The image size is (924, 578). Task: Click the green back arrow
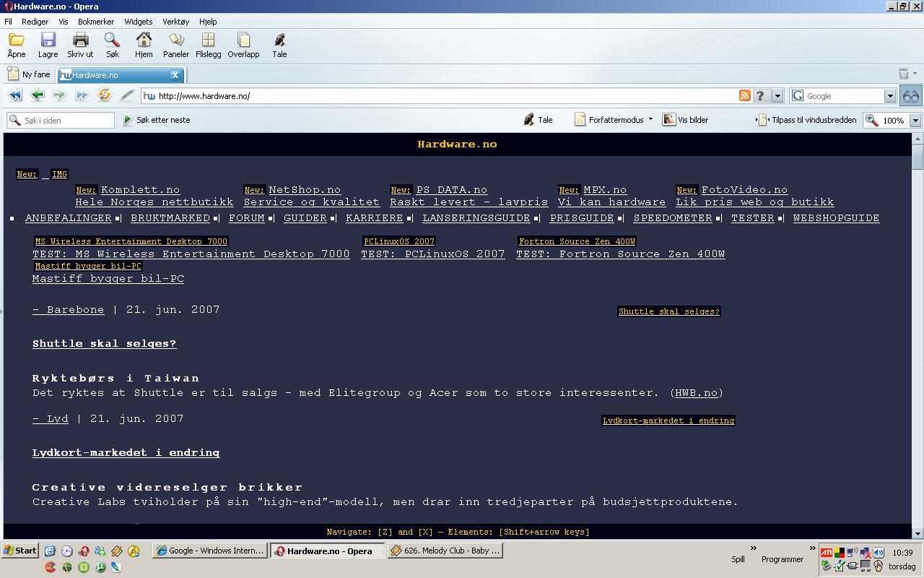tap(38, 95)
